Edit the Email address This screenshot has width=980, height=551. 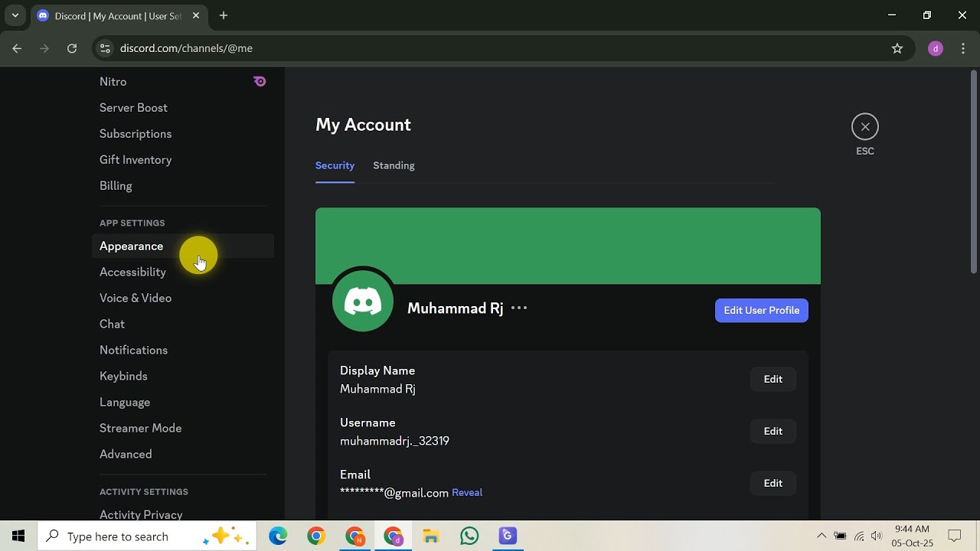tap(773, 483)
